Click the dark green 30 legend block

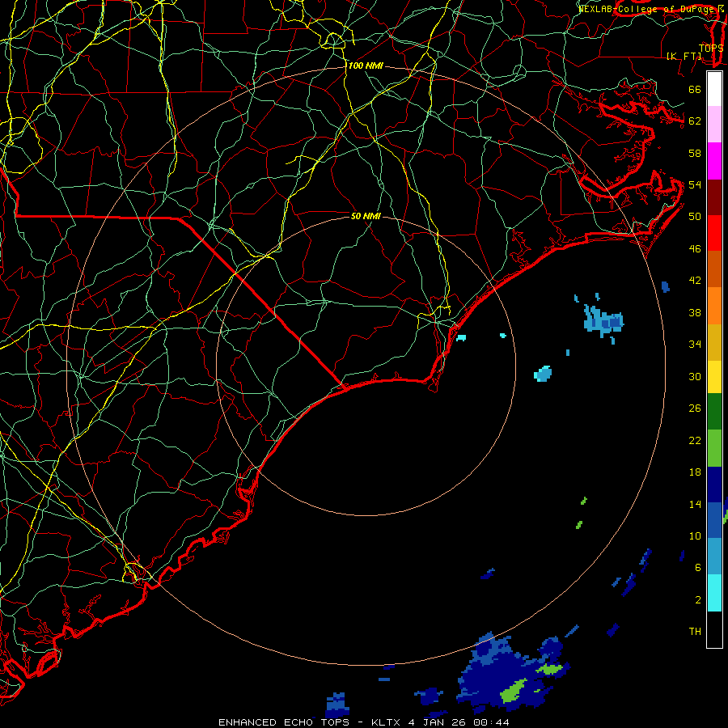point(714,412)
